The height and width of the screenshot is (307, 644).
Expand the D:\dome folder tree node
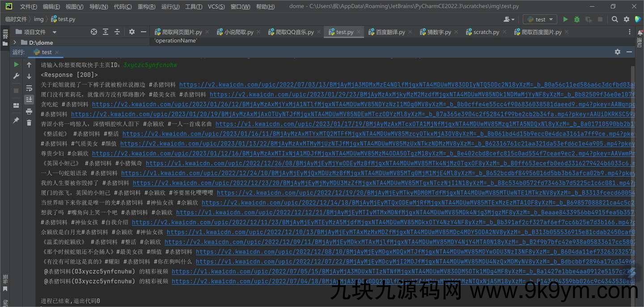[15, 42]
